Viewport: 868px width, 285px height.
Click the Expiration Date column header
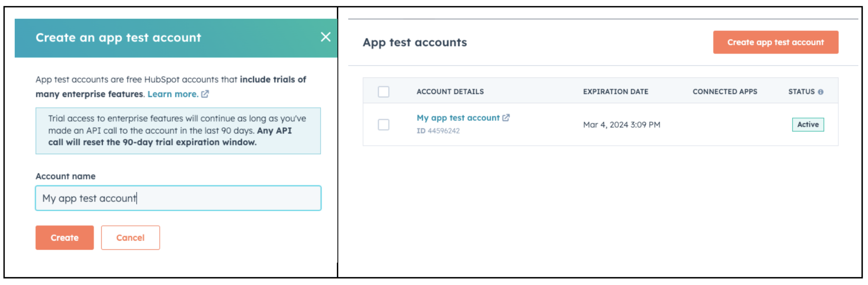click(x=616, y=92)
